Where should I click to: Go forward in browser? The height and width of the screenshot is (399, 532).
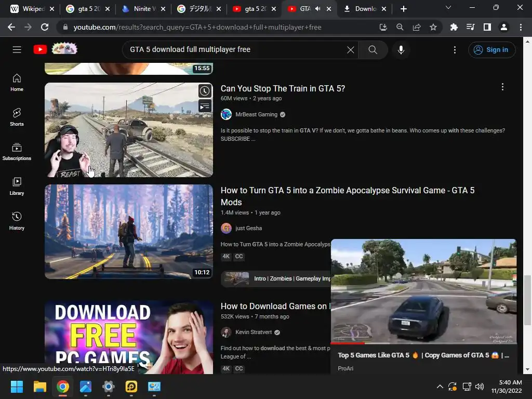pos(28,27)
